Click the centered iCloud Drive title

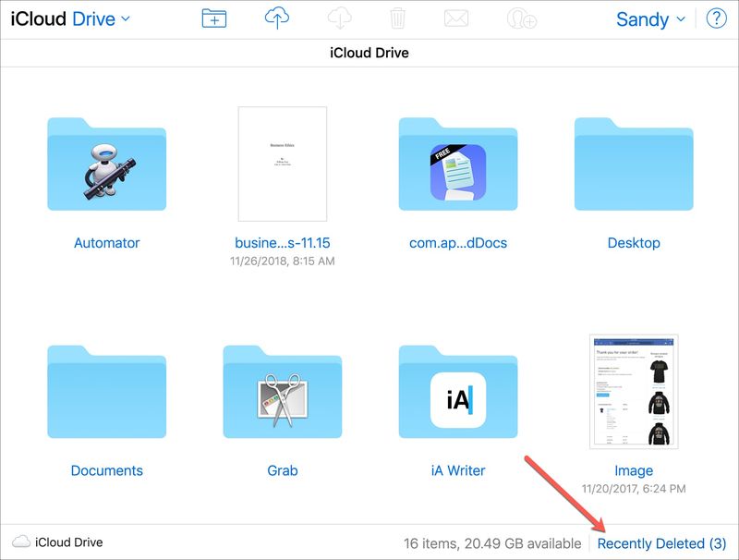coord(369,53)
